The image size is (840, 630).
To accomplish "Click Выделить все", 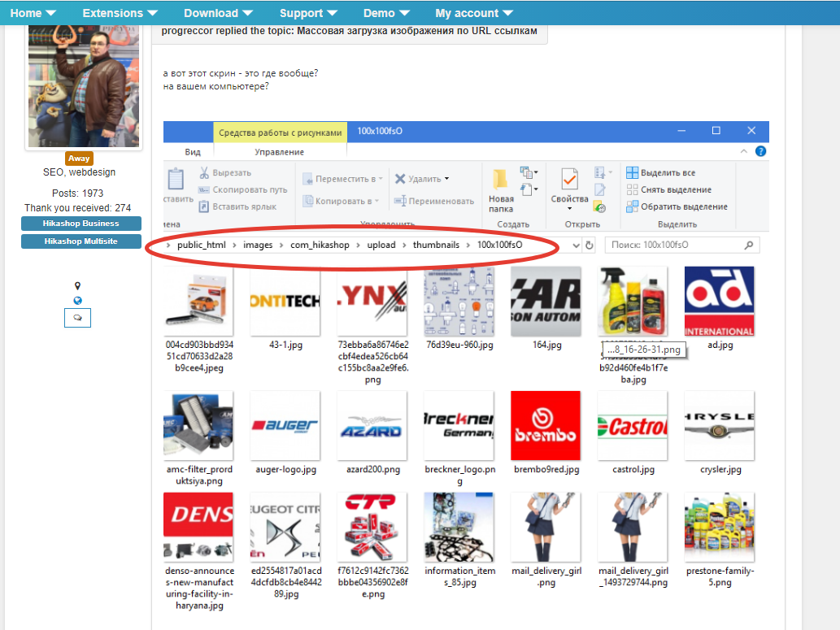I will coord(661,172).
